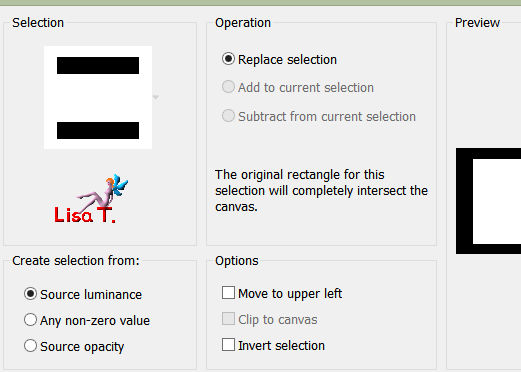The width and height of the screenshot is (521, 372).
Task: Click the original rectangle information text
Action: tap(321, 191)
